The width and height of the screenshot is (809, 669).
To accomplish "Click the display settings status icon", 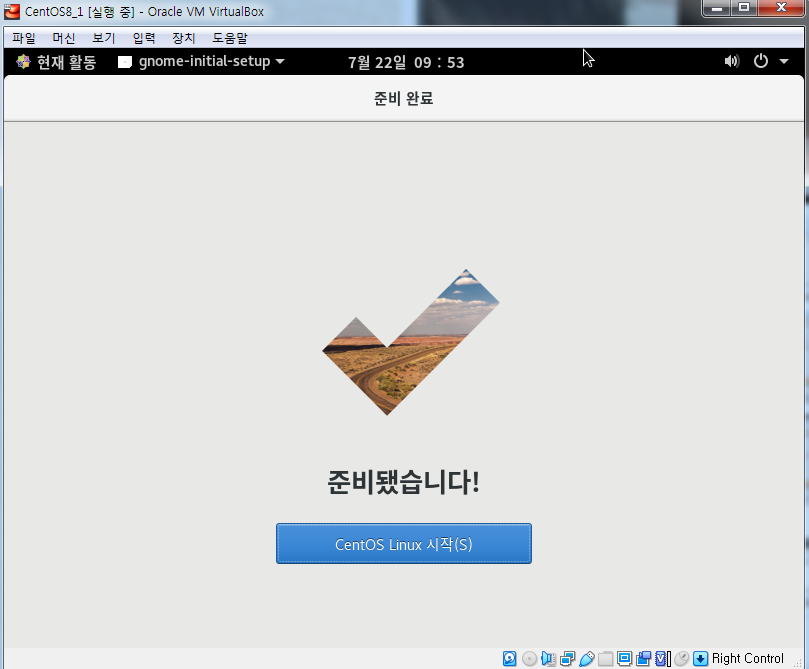I will pos(624,659).
